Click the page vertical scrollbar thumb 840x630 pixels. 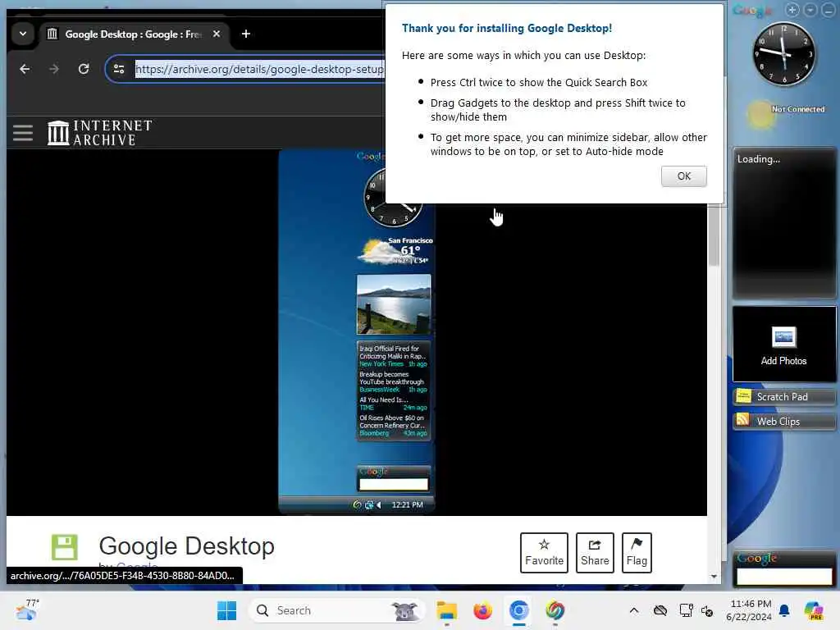(714, 235)
